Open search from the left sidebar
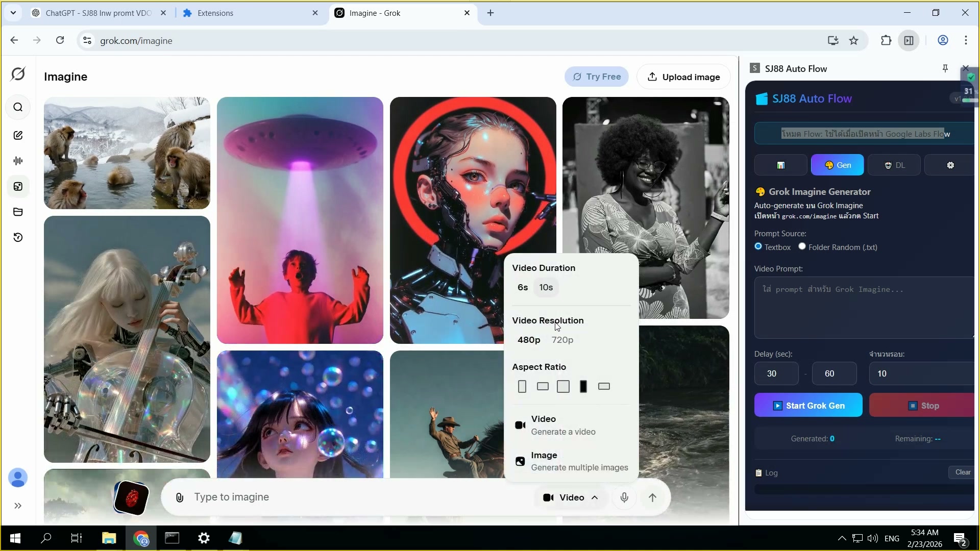980x551 pixels. coord(18,107)
